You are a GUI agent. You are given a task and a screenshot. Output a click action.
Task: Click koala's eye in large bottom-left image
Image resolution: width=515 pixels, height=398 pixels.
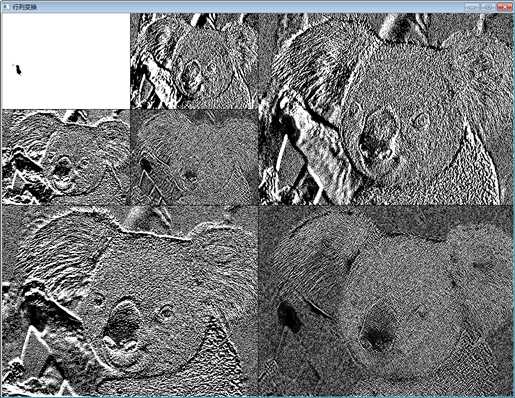tap(166, 312)
